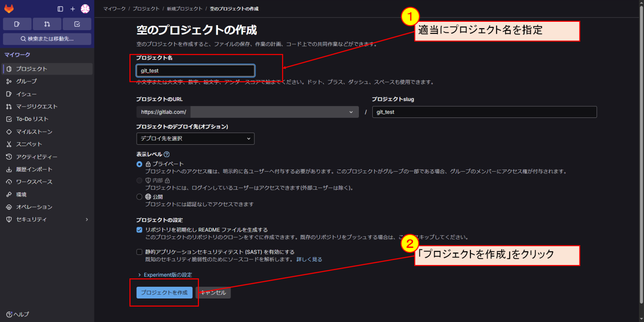Viewport: 644px width, 322px height.
Task: Open the デプロイ先を選択 dropdown
Action: pyautogui.click(x=195, y=138)
